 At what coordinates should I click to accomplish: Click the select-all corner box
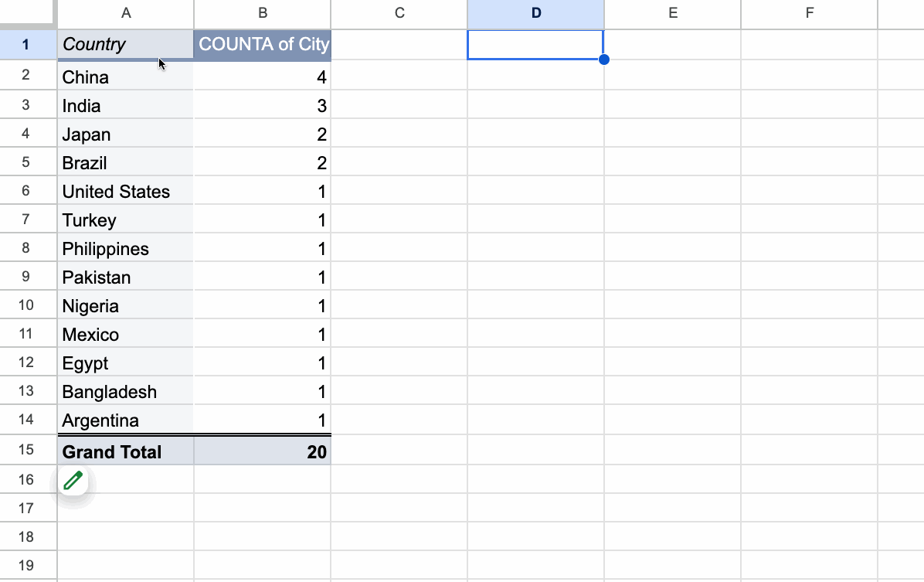(x=26, y=12)
